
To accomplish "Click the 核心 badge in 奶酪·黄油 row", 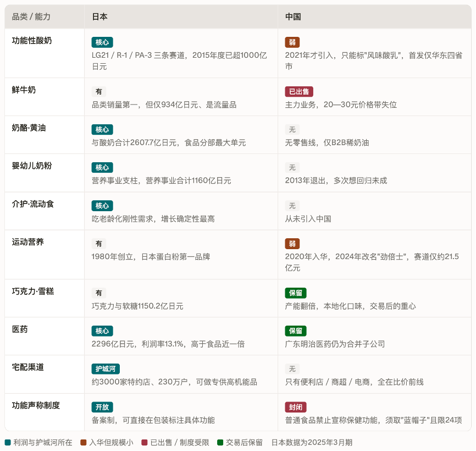I will tap(102, 130).
